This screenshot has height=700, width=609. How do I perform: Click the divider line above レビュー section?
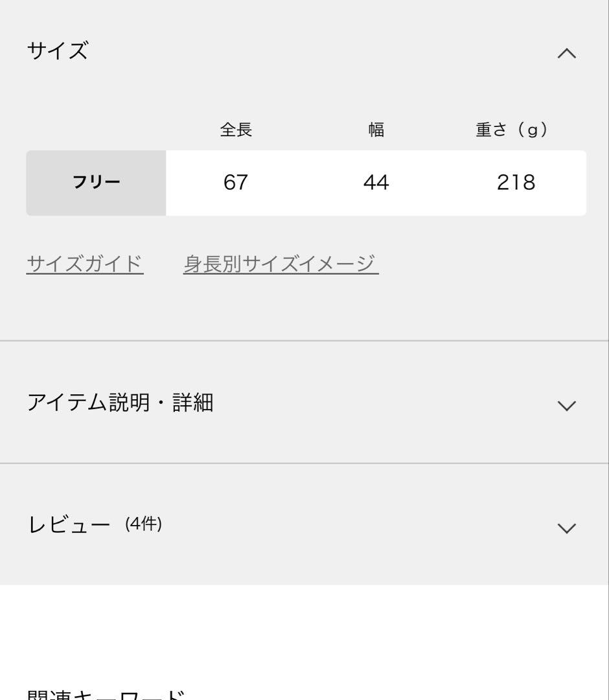coord(304,463)
